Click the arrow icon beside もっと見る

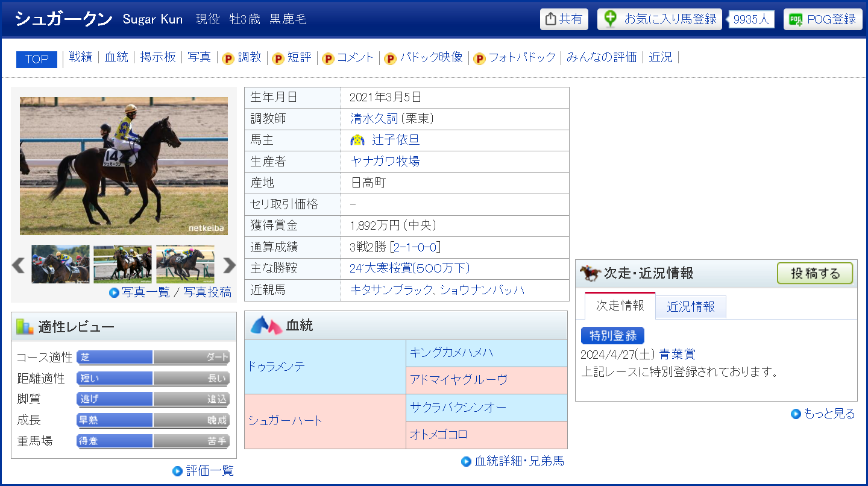tap(796, 414)
